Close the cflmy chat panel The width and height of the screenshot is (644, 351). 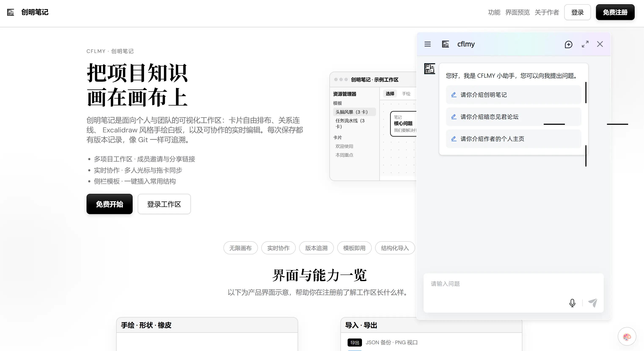pyautogui.click(x=600, y=44)
